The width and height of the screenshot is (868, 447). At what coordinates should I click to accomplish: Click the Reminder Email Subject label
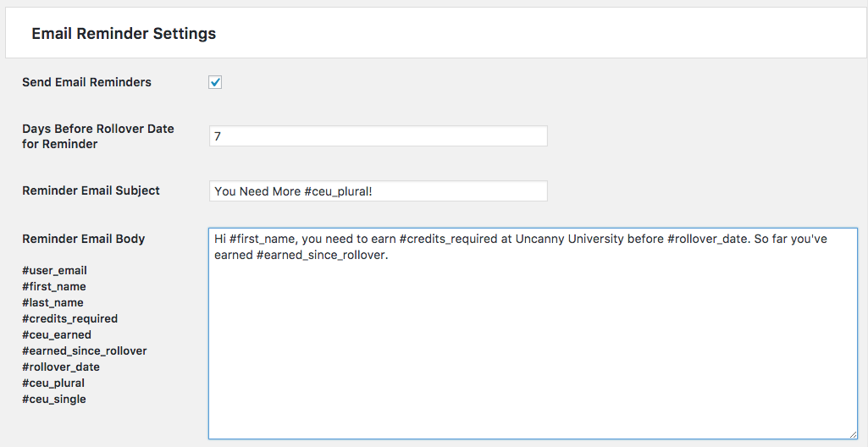(x=91, y=190)
